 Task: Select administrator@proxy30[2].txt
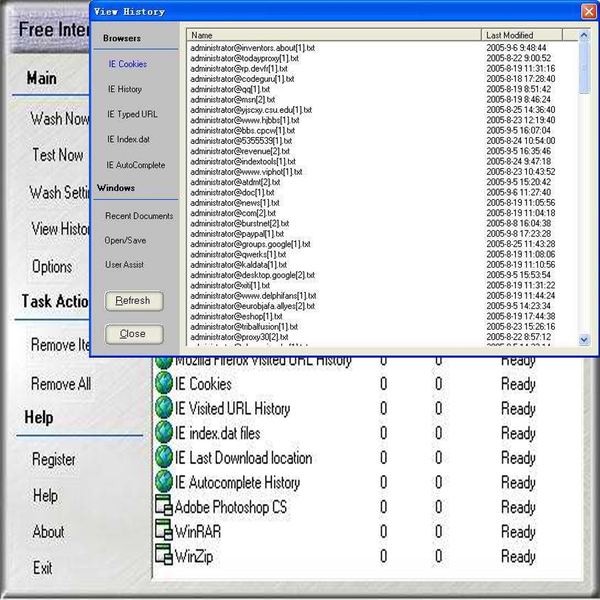click(240, 337)
